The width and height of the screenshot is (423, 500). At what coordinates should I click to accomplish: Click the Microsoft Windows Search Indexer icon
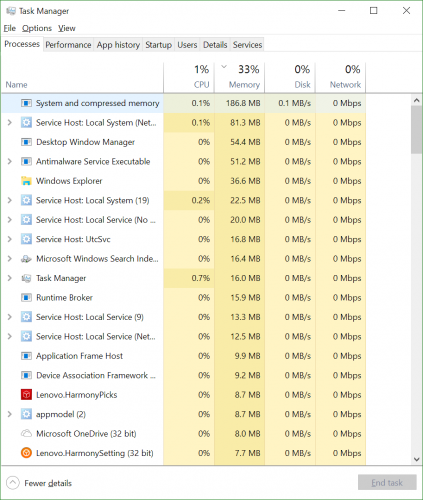point(26,259)
